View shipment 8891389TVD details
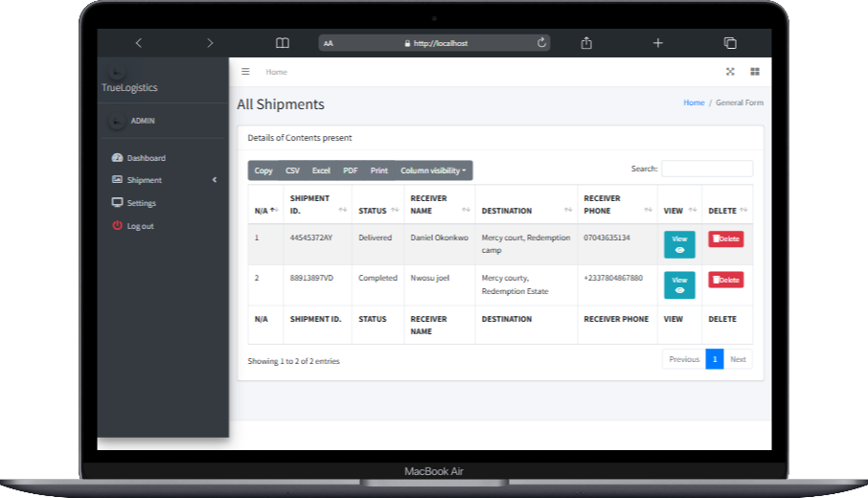This screenshot has height=498, width=868. click(679, 284)
